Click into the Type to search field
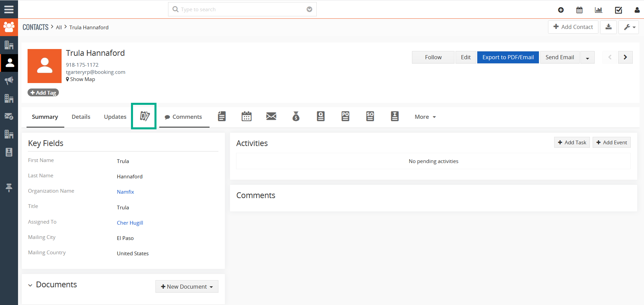The image size is (644, 305). (x=242, y=9)
